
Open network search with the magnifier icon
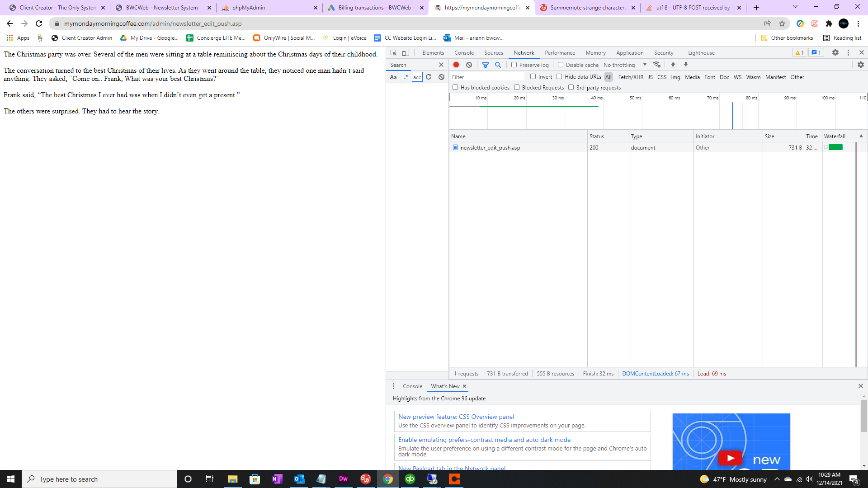tap(498, 65)
